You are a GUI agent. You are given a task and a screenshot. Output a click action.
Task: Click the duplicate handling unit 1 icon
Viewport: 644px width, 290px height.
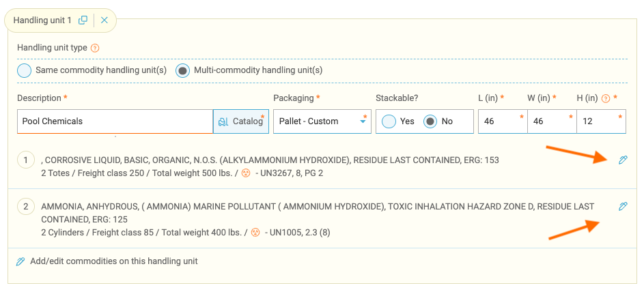coord(83,20)
